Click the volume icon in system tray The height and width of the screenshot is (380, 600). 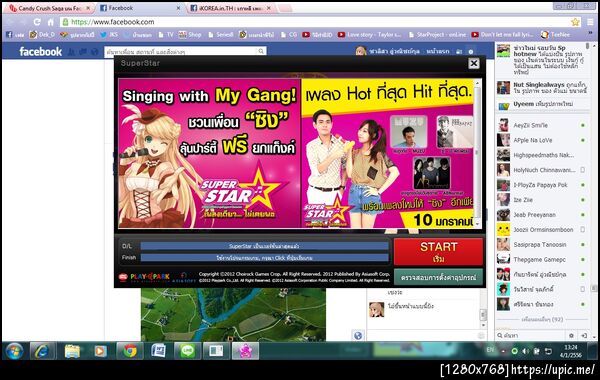pyautogui.click(x=526, y=351)
